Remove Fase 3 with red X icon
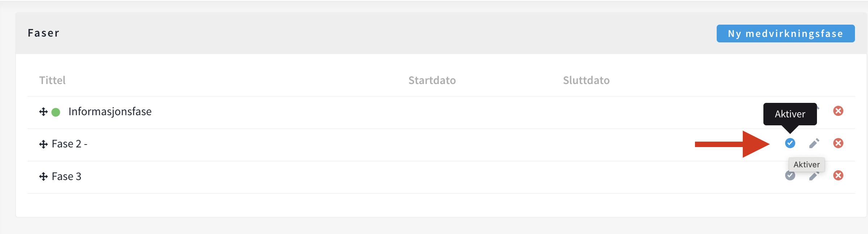This screenshot has height=234, width=868. 838,175
